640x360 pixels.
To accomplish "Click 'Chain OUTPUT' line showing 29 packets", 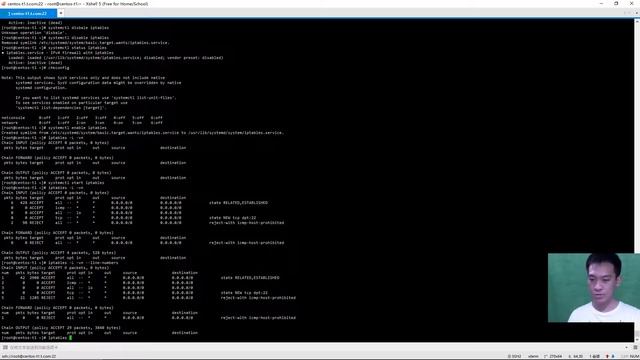I will pos(61,327).
